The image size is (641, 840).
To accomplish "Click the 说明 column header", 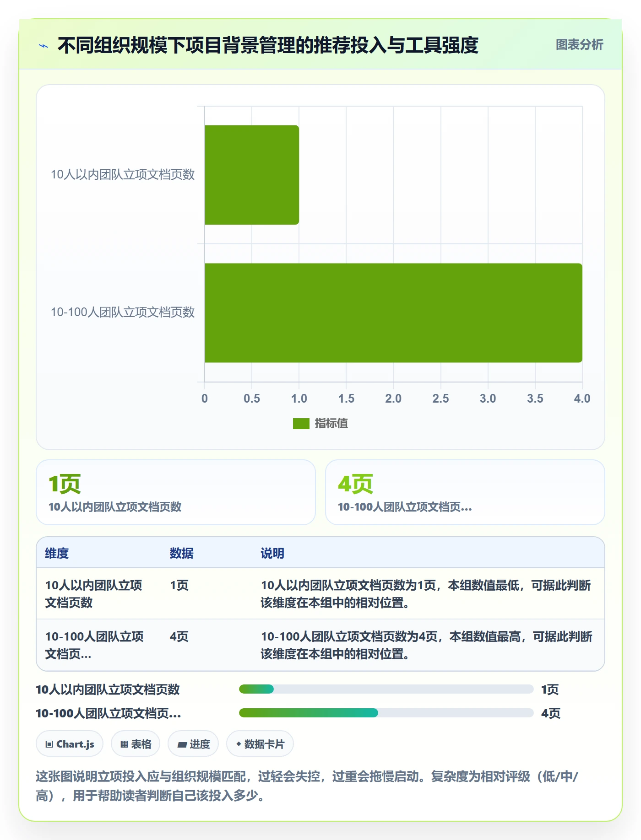I will [x=272, y=553].
